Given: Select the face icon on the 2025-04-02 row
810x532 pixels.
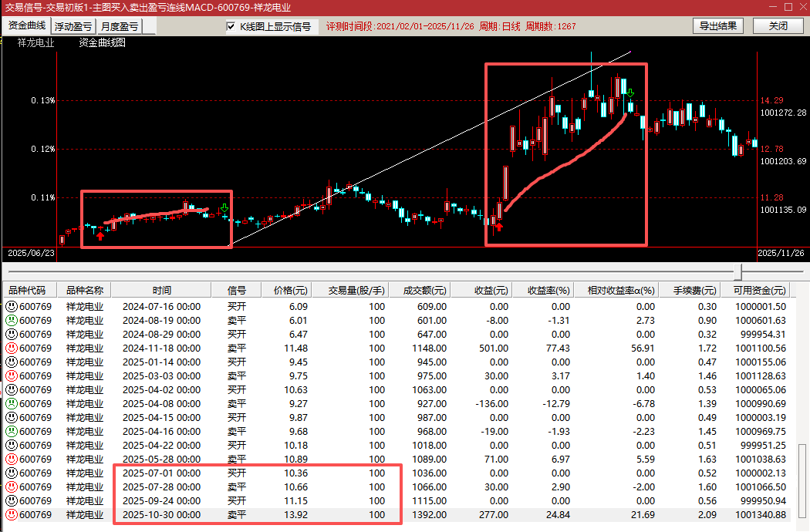Looking at the screenshot, I should tap(12, 390).
